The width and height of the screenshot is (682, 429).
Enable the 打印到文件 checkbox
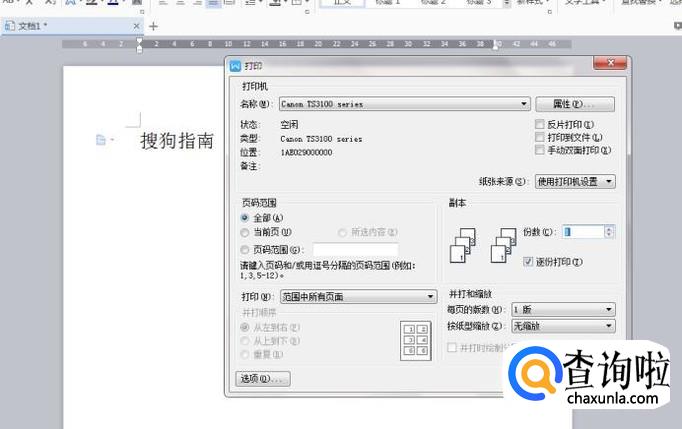[540, 137]
